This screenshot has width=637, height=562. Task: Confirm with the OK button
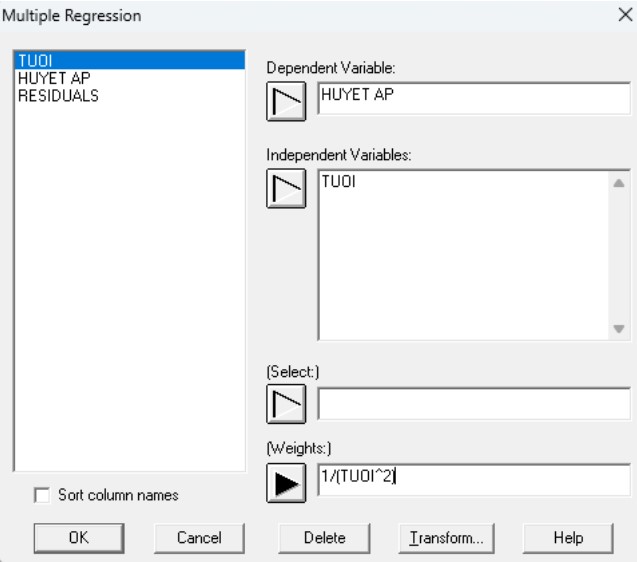click(x=78, y=537)
